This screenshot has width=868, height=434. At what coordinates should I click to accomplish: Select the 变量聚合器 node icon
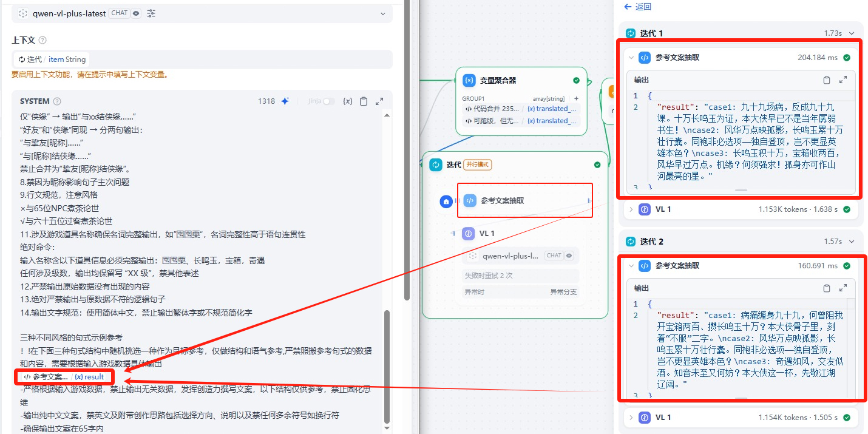[x=469, y=80]
